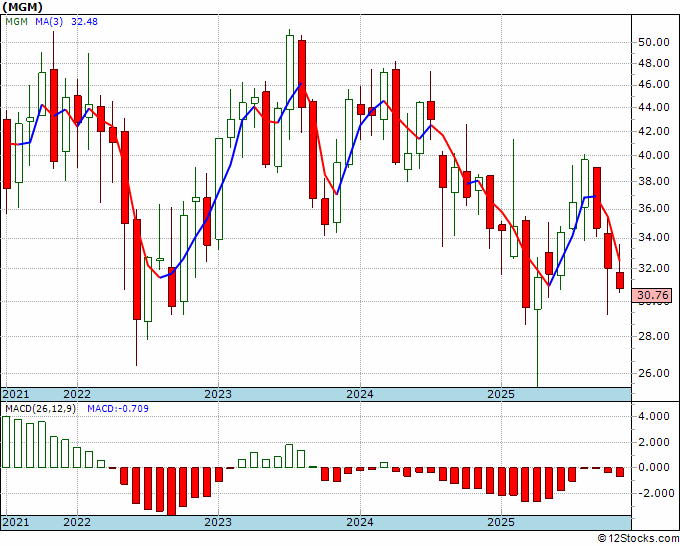Click the 0.000 MACD axis label
Image resolution: width=680 pixels, height=546 pixels.
[656, 468]
